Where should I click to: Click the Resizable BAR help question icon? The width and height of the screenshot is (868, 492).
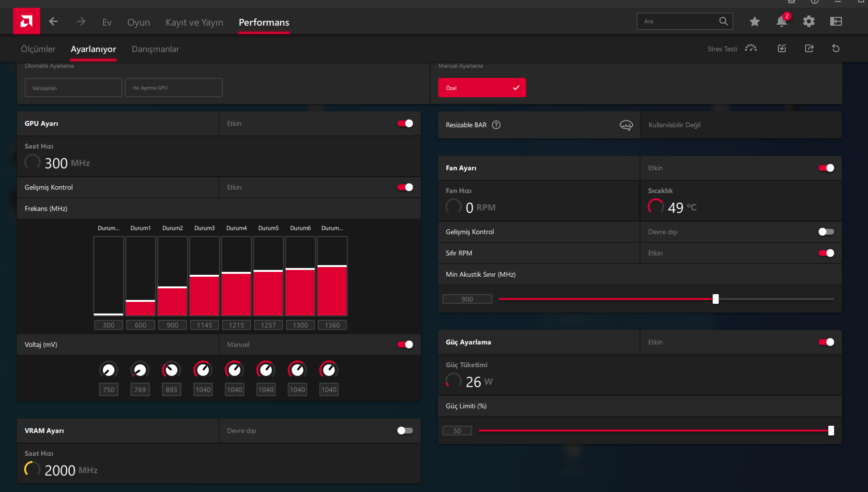[x=496, y=125]
